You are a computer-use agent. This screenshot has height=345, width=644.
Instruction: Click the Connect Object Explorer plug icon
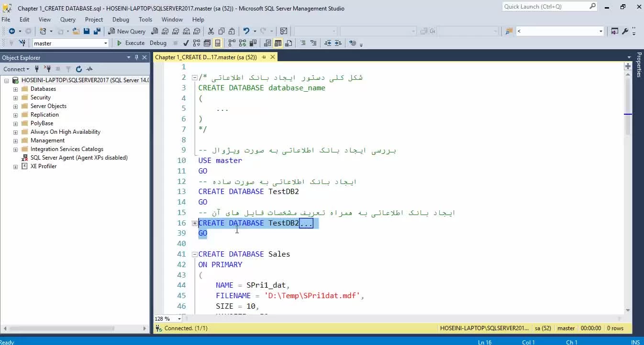tap(37, 69)
